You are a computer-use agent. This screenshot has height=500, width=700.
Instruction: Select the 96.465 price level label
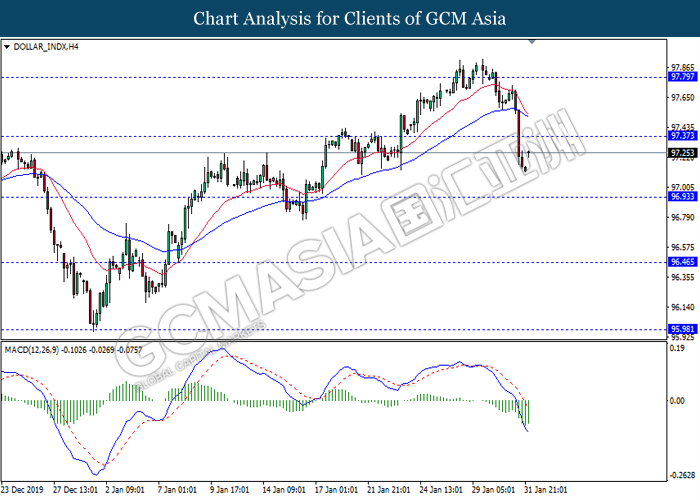[x=683, y=262]
